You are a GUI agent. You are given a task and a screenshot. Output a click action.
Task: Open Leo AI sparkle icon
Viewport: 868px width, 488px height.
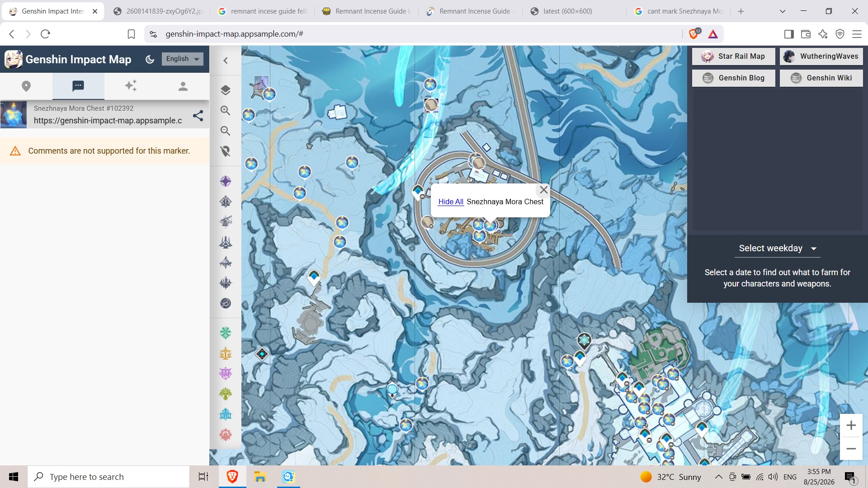pyautogui.click(x=823, y=34)
